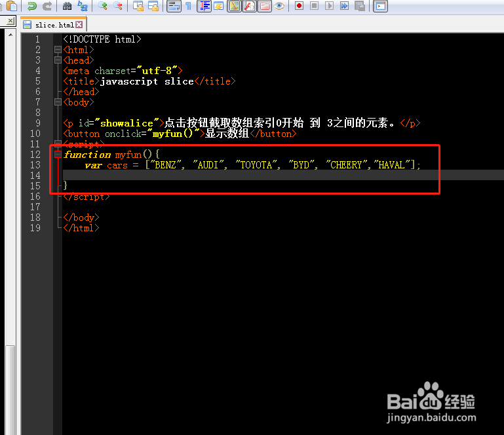Toggle the Function List panel
This screenshot has width=504, height=435.
pyautogui.click(x=250, y=6)
